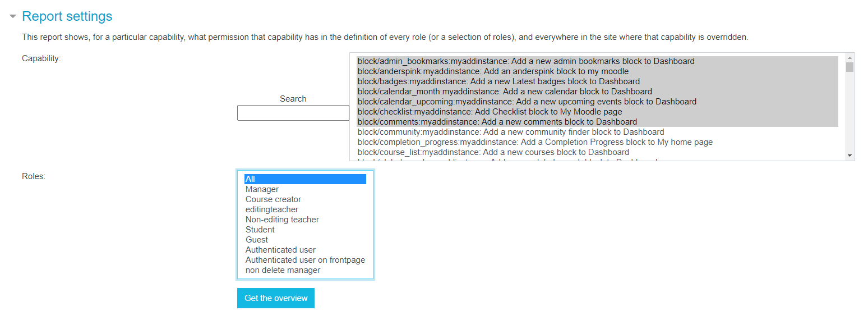Click the Get the overview button

[x=276, y=298]
